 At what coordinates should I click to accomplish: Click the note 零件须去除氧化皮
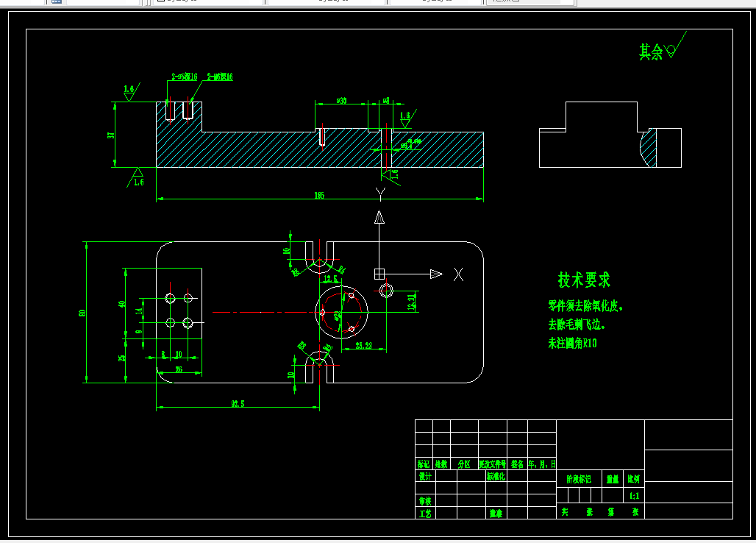585,306
